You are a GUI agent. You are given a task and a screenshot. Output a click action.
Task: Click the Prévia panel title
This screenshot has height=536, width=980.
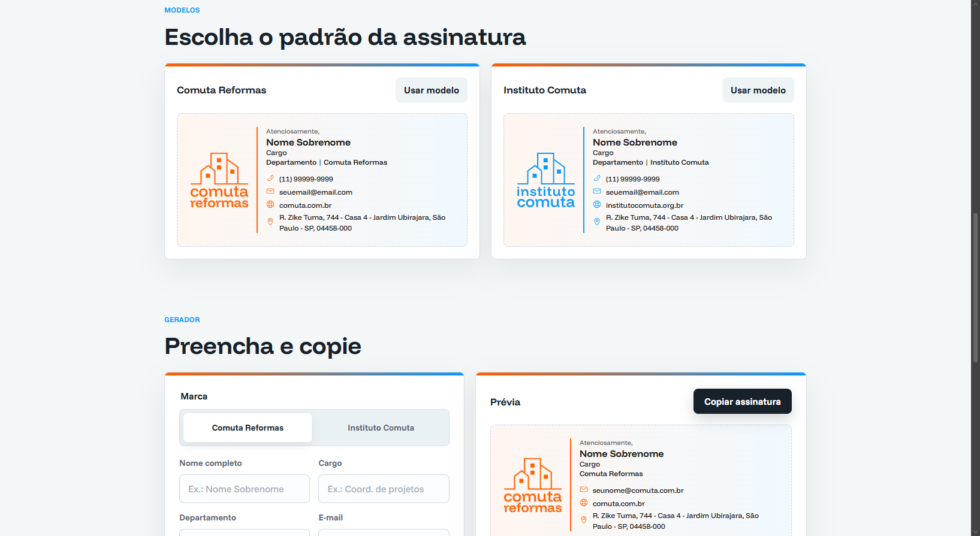[505, 402]
